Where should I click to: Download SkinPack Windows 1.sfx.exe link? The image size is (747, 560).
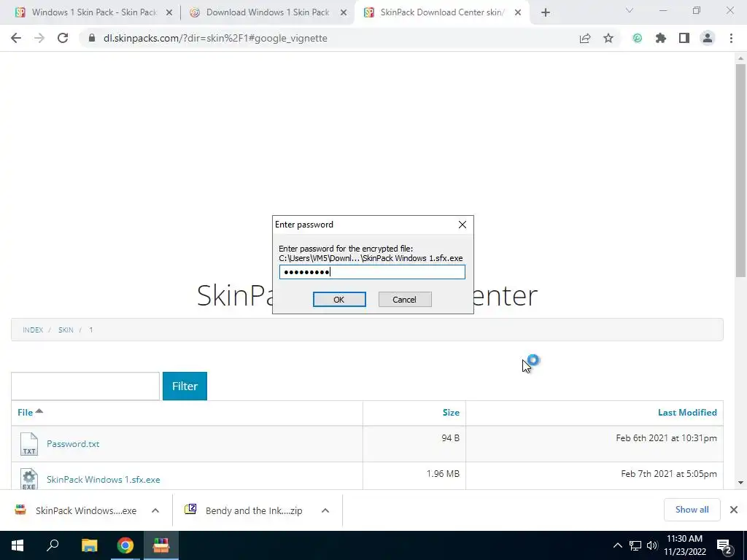click(104, 480)
